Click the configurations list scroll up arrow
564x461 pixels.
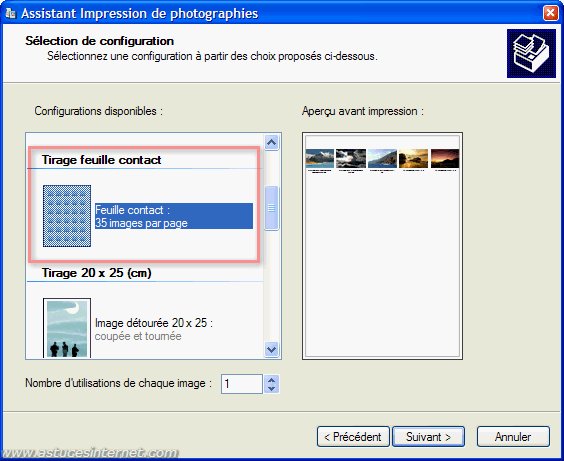(272, 142)
